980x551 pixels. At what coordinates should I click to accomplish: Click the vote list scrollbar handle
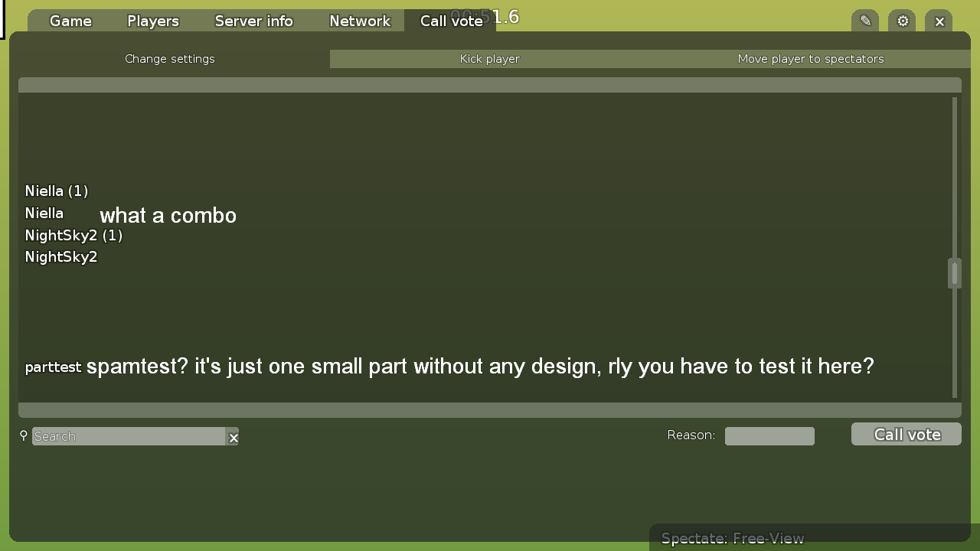pyautogui.click(x=953, y=273)
